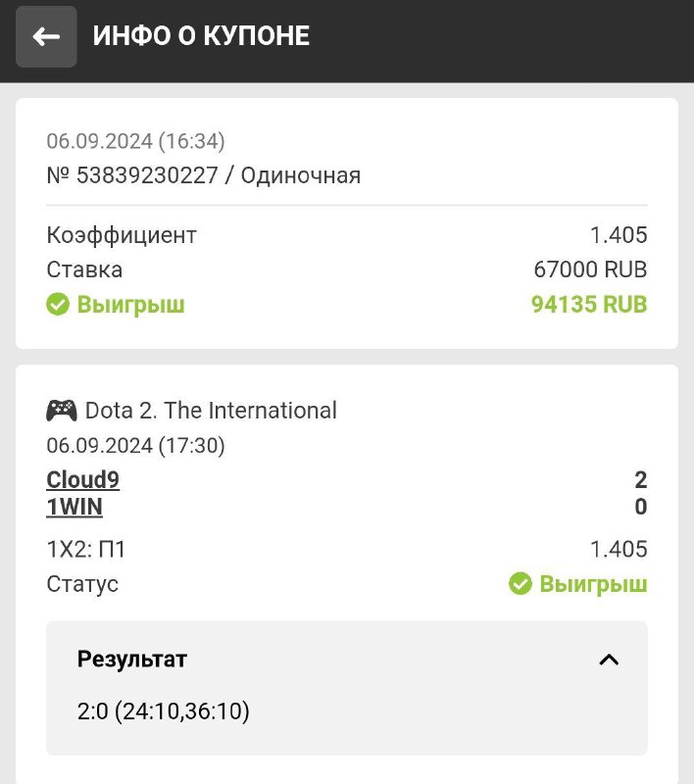The image size is (694, 784).
Task: Click the ИНФО О КУПОНЕ header title
Action: (201, 37)
